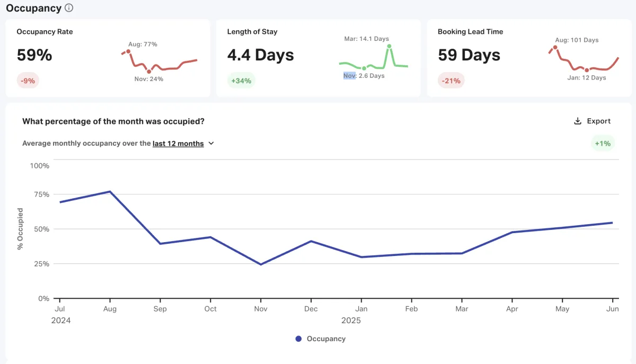
Task: Click the Aug peak dot on lead time sparkline
Action: coord(555,47)
